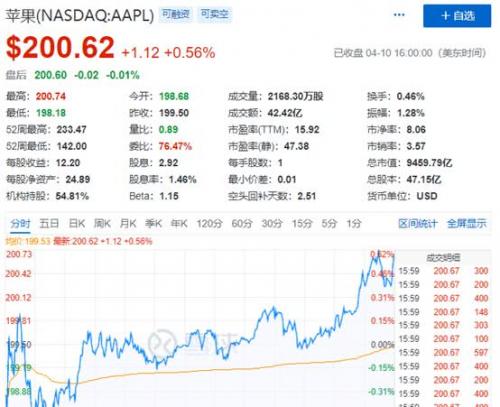The height and width of the screenshot is (407, 500).
Task: Click the 52周最低 value 142.00
Action: tap(72, 146)
